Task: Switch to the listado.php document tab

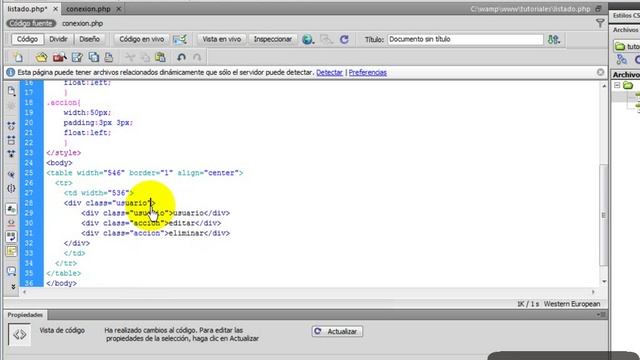Action: point(27,9)
